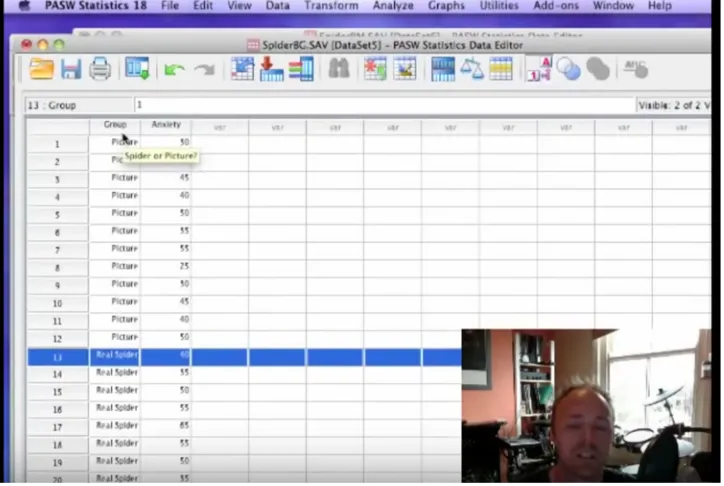
Task: Click the grey Redo arrow
Action: tap(205, 70)
